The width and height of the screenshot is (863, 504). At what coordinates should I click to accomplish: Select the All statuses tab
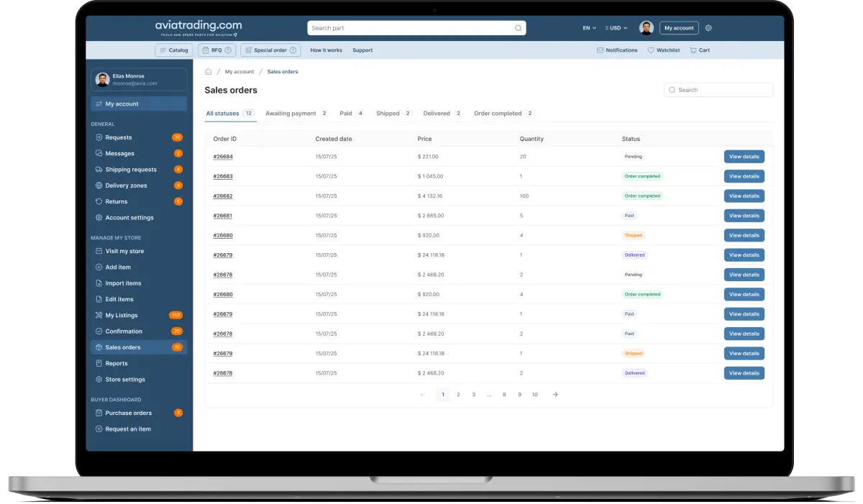230,114
